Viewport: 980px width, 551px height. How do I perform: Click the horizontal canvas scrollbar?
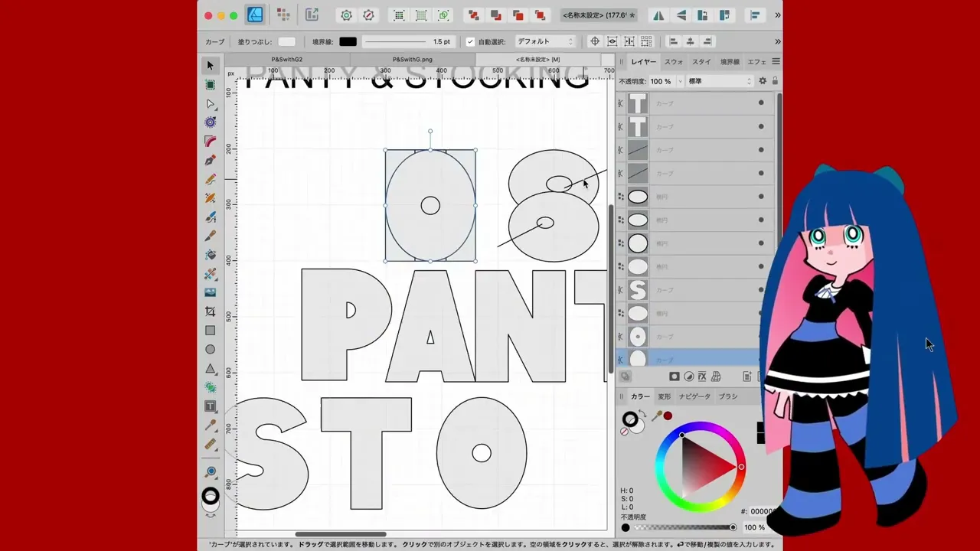(340, 534)
